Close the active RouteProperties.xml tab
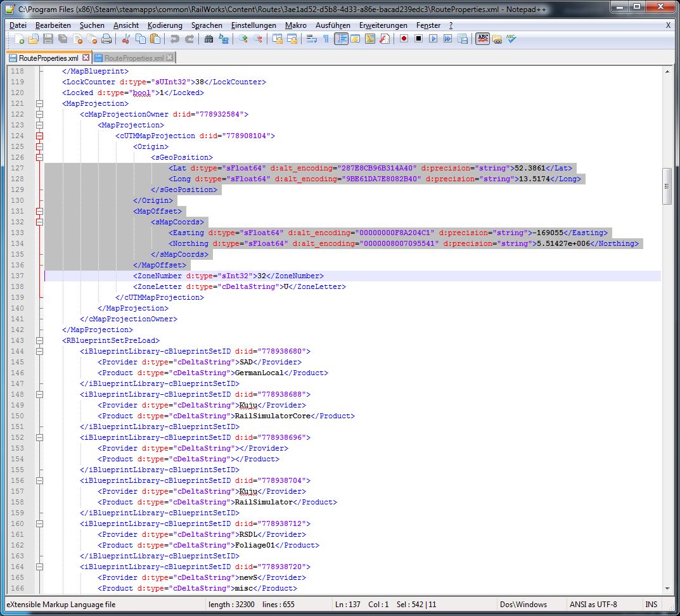The height and width of the screenshot is (616, 680). point(86,58)
